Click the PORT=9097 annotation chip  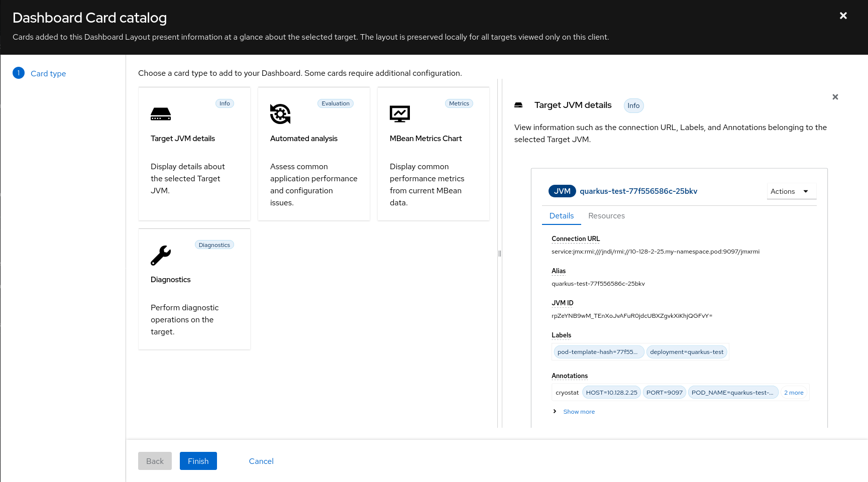coord(664,393)
